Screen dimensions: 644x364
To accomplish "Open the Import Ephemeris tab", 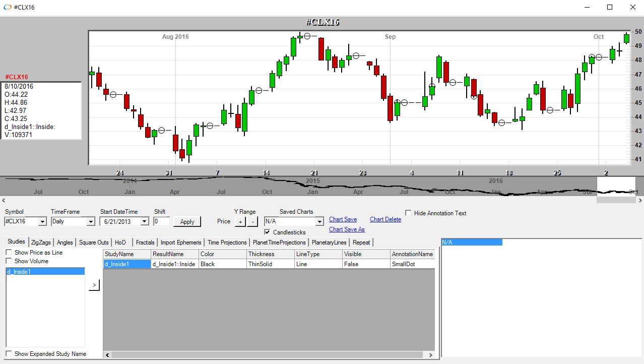I will [x=180, y=242].
